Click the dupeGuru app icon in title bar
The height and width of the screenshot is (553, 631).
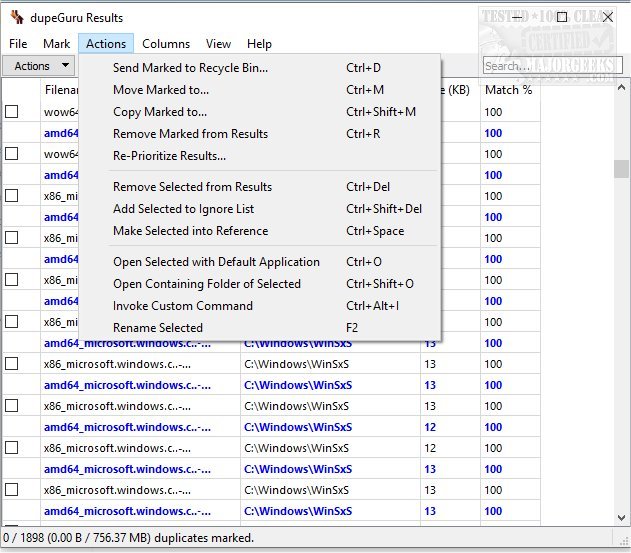point(15,18)
